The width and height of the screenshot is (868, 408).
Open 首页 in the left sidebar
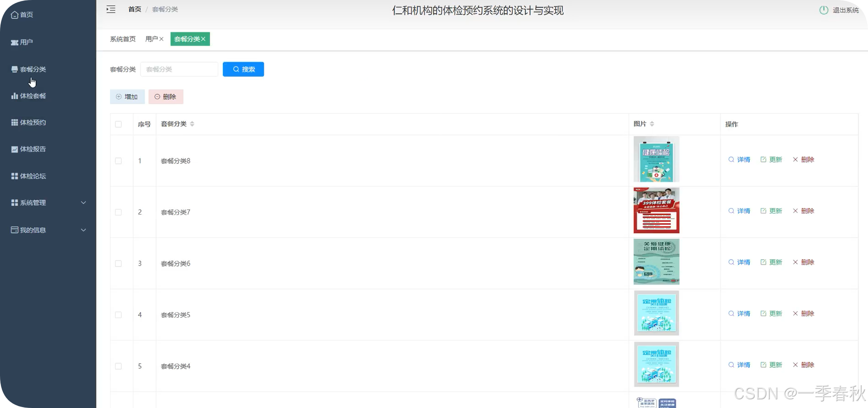[22, 15]
